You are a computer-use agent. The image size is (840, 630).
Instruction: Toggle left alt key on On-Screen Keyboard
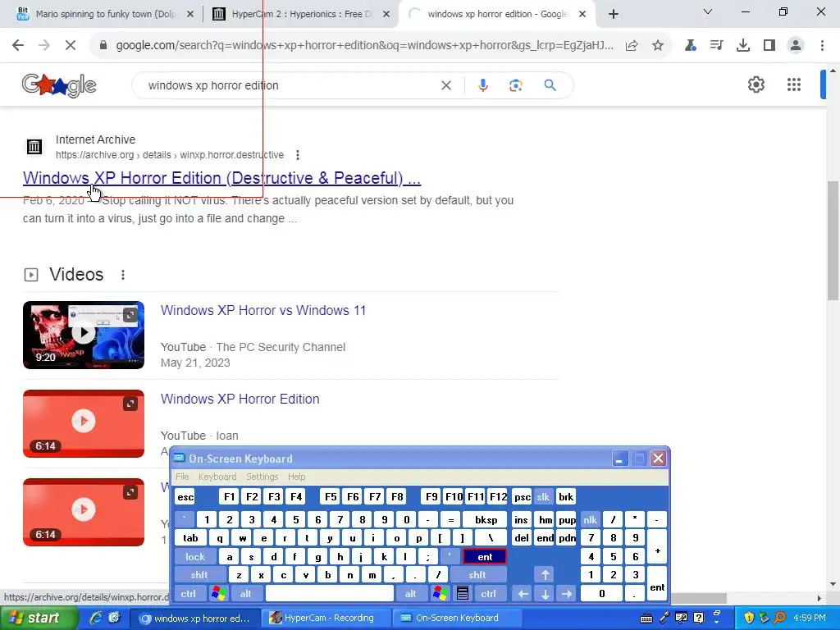[246, 594]
